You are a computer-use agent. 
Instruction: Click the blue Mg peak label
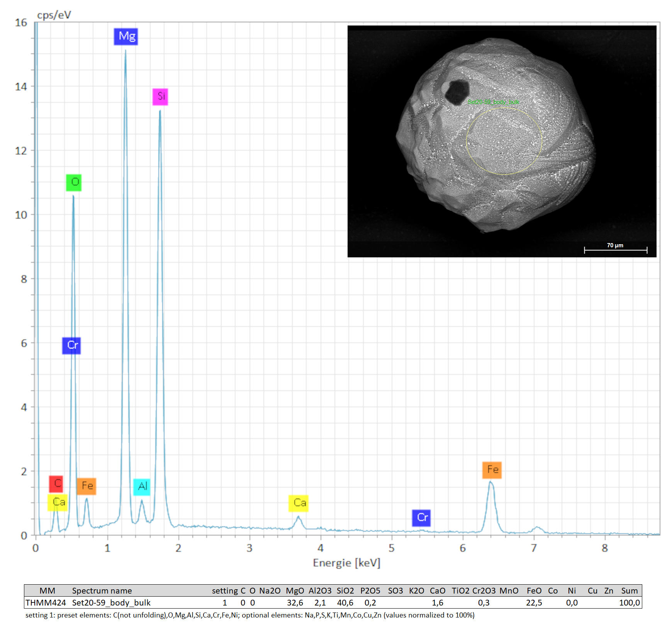coord(126,37)
